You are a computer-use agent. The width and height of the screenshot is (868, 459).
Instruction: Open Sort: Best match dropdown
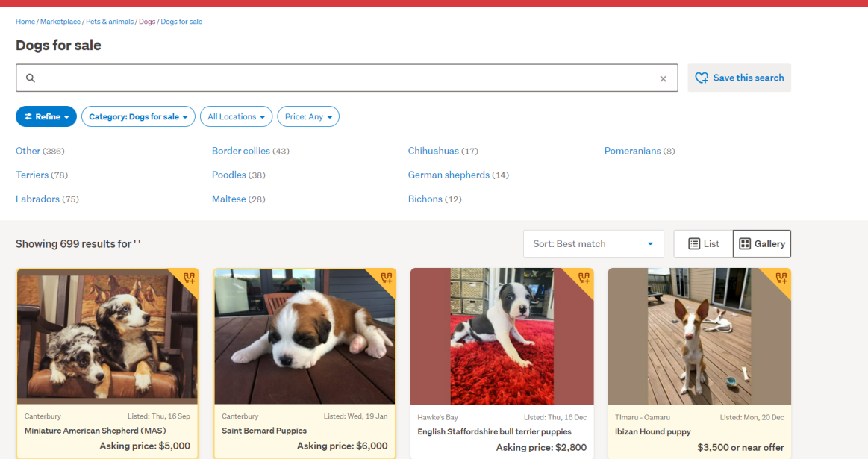(593, 244)
